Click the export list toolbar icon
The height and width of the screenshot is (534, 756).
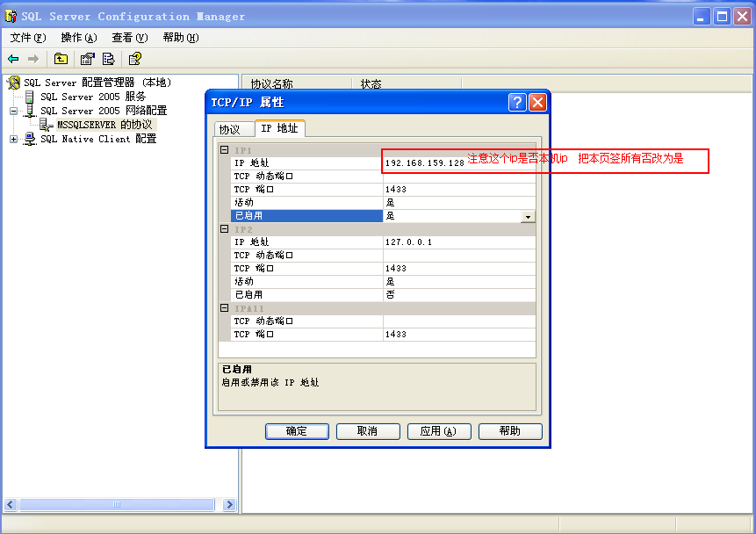coord(109,59)
